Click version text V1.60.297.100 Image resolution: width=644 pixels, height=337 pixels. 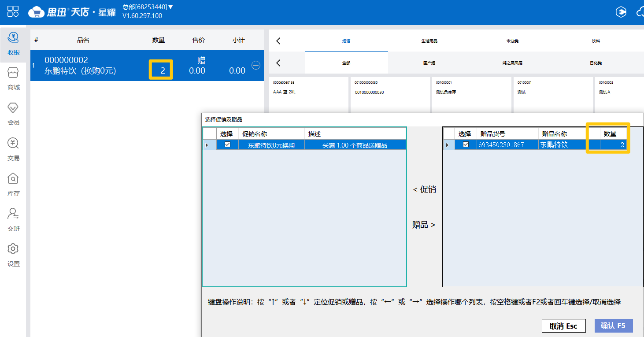pyautogui.click(x=142, y=16)
